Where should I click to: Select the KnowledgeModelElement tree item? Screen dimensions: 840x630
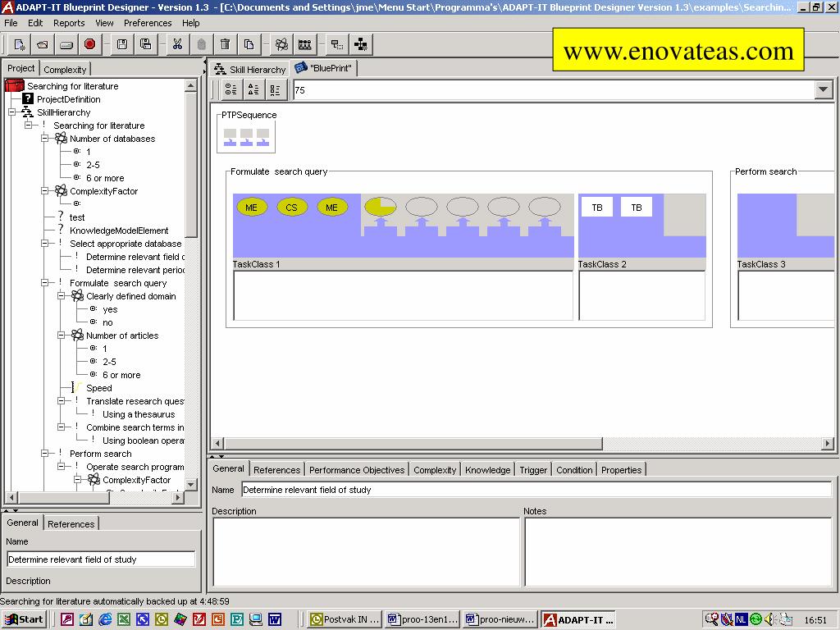pyautogui.click(x=119, y=231)
